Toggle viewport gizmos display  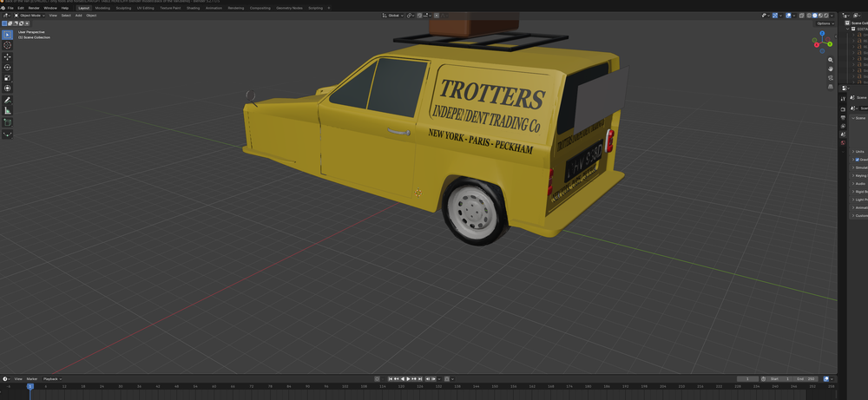pos(775,16)
